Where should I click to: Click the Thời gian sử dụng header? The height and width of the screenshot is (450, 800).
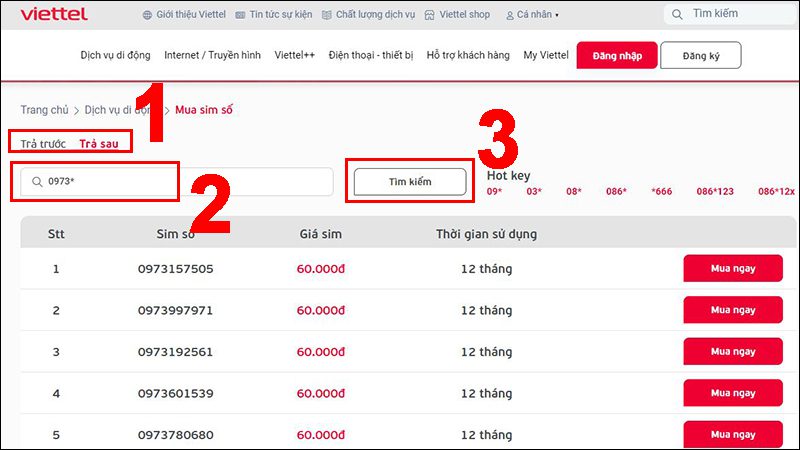[486, 234]
